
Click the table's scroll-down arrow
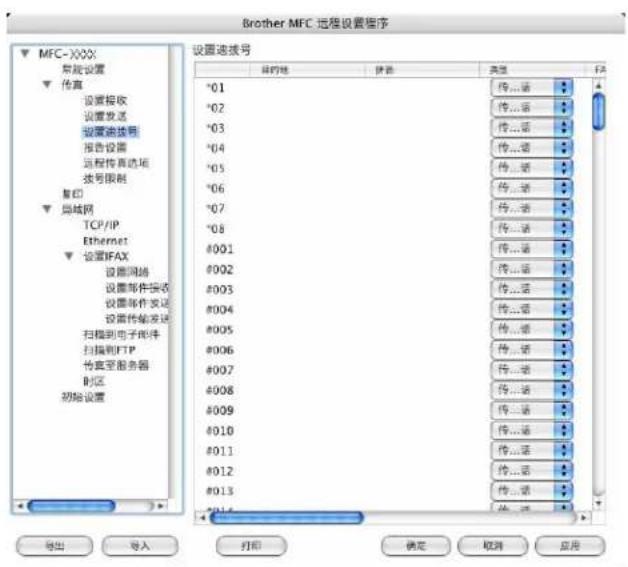pos(599,503)
